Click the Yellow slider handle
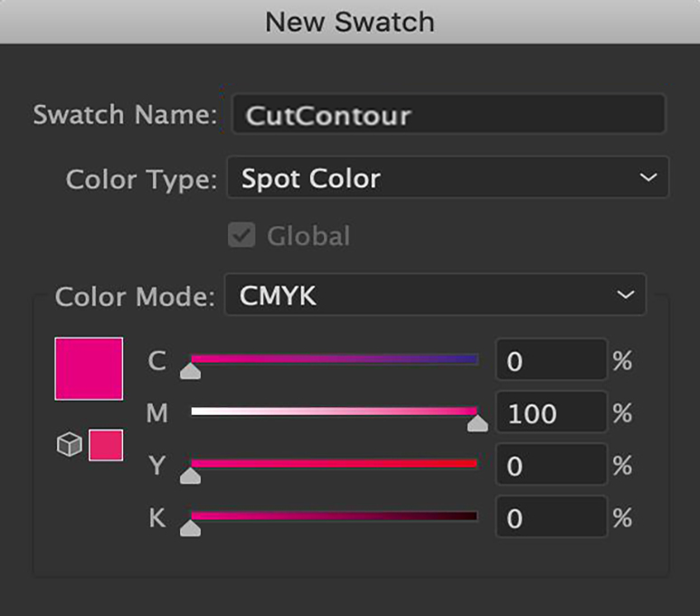Image resolution: width=700 pixels, height=616 pixels. (x=190, y=476)
